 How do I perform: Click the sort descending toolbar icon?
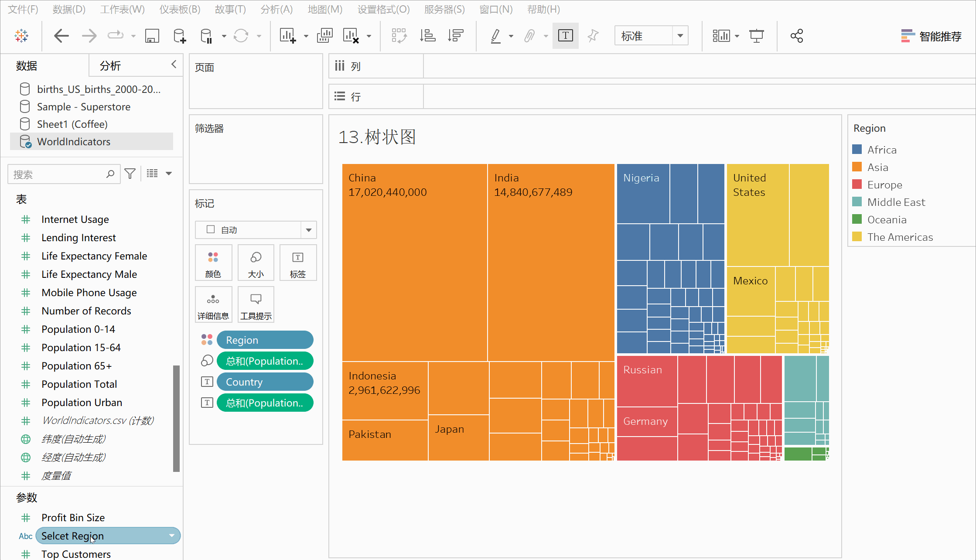pyautogui.click(x=456, y=36)
